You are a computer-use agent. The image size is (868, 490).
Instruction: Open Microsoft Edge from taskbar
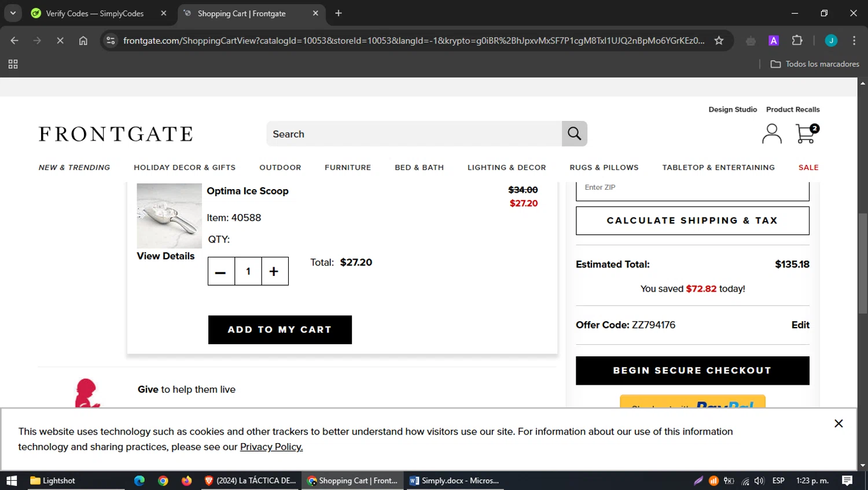click(139, 481)
